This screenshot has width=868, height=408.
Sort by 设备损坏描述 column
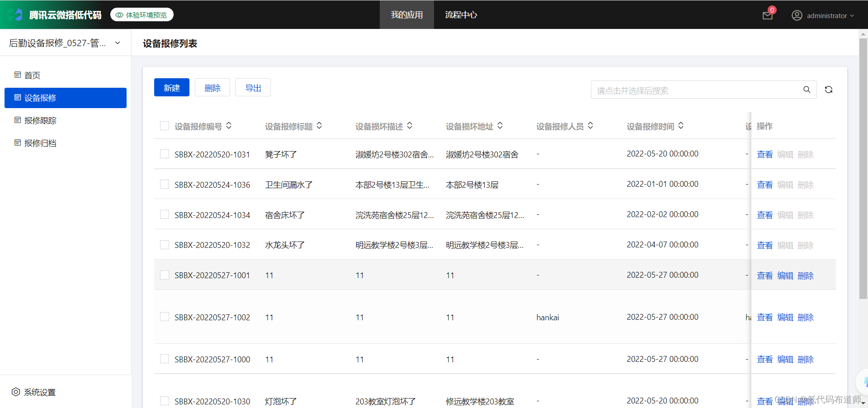pyautogui.click(x=410, y=126)
